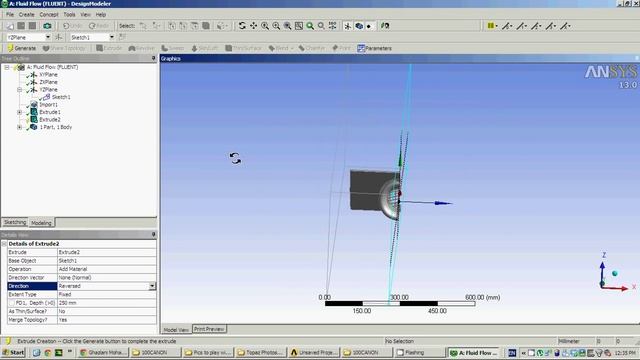Toggle Display Model solid icon
This screenshot has width=640, height=360.
click(x=359, y=26)
